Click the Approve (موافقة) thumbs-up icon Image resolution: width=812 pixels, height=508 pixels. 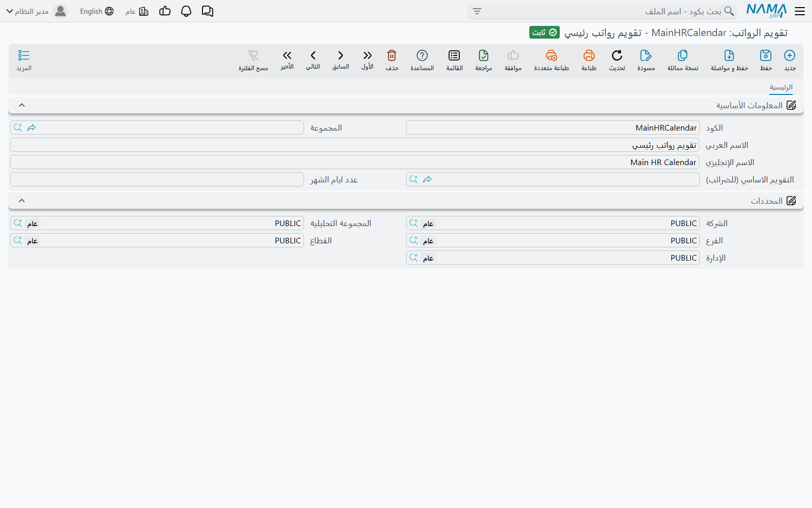(513, 55)
